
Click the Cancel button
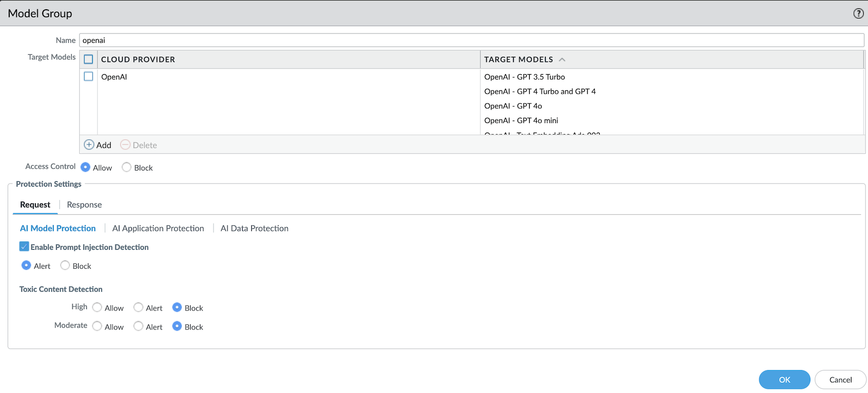tap(840, 379)
